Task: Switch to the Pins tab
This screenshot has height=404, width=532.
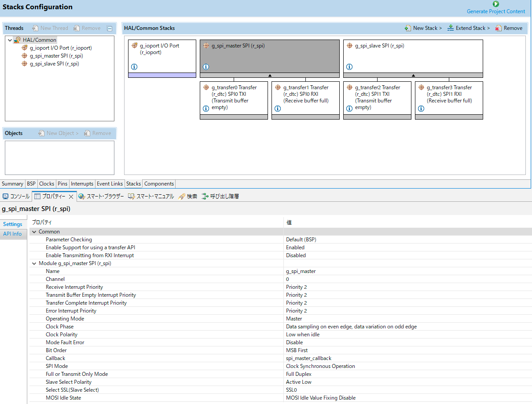Action: pyautogui.click(x=62, y=184)
